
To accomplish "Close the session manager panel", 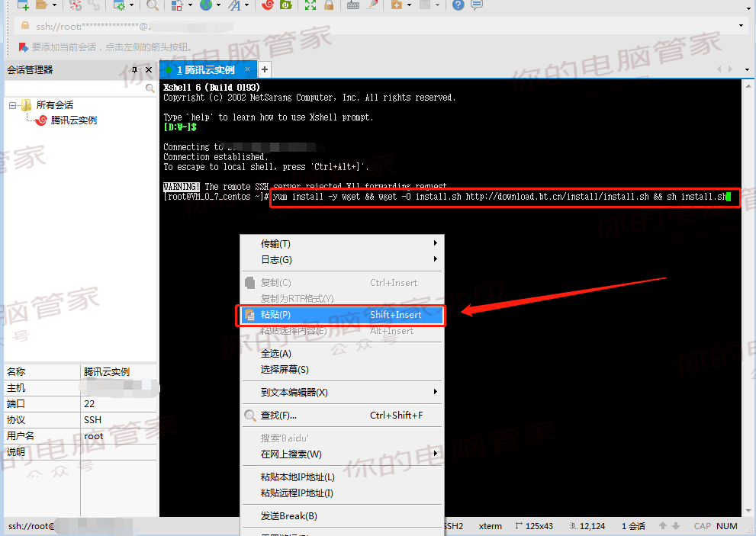I will (149, 70).
